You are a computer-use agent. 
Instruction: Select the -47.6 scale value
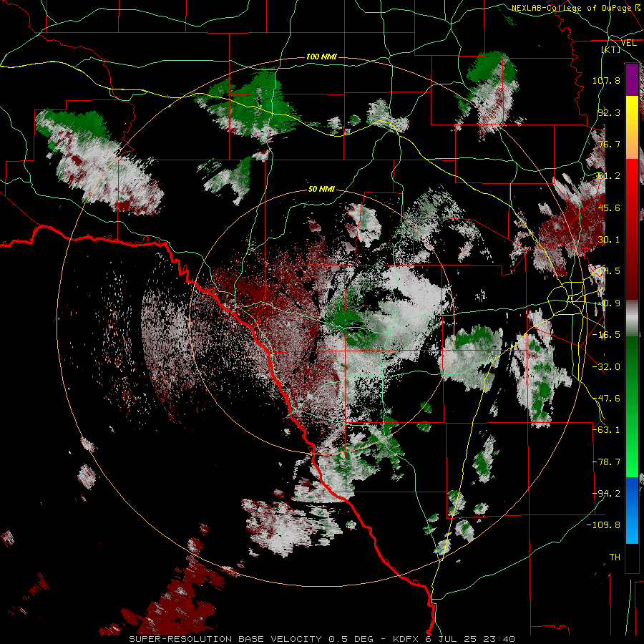(606, 399)
